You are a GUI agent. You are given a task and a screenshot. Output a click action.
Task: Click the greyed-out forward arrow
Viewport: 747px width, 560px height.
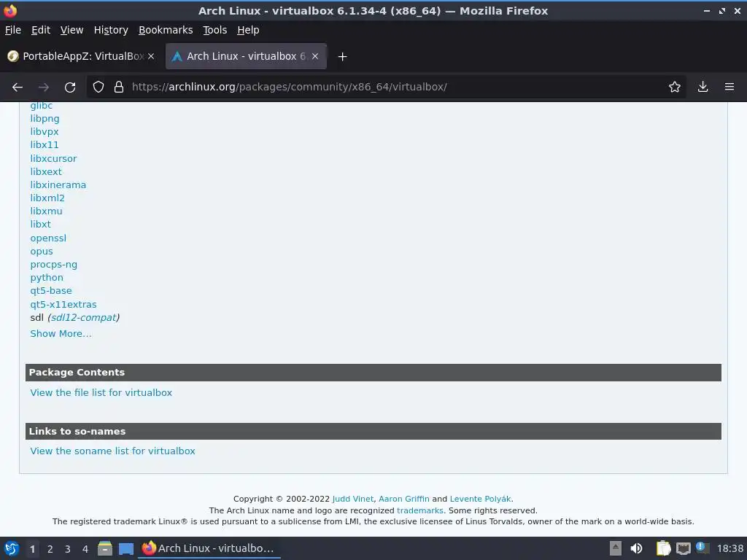tap(43, 87)
